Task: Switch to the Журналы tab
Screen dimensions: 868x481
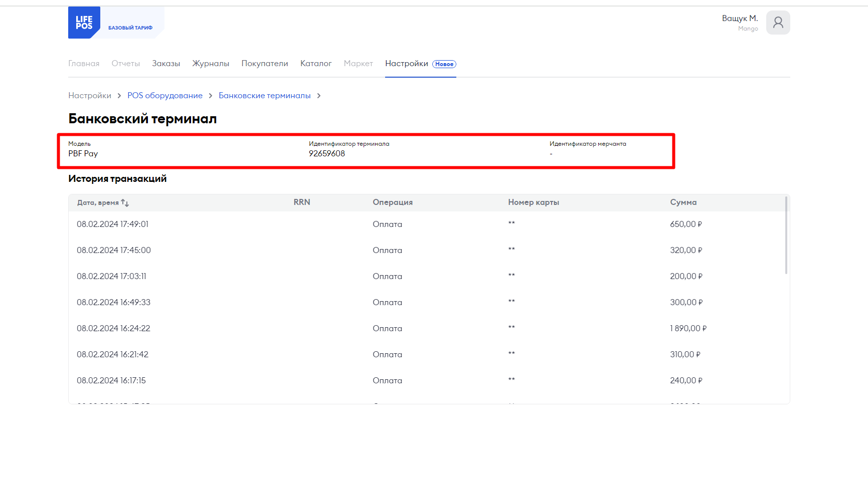Action: (x=211, y=64)
